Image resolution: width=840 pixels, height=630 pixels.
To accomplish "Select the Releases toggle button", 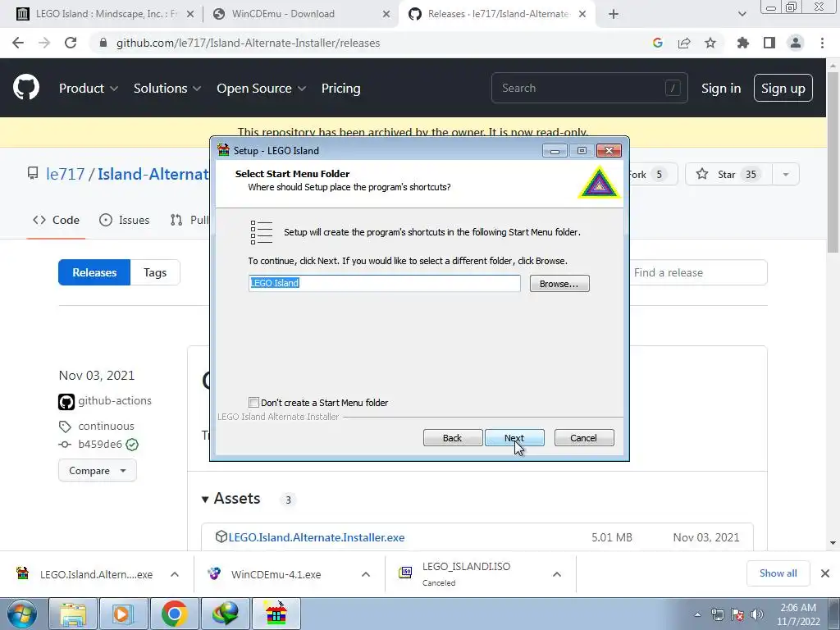I will 94,272.
